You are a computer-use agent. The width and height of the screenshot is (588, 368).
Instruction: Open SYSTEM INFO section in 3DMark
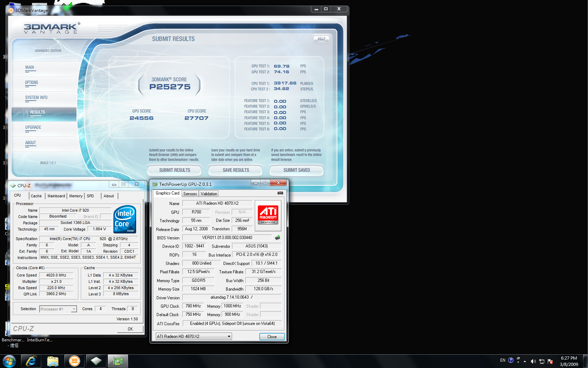pos(44,99)
